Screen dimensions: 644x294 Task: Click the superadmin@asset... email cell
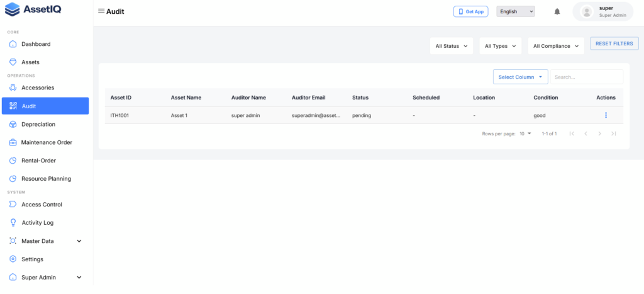316,116
